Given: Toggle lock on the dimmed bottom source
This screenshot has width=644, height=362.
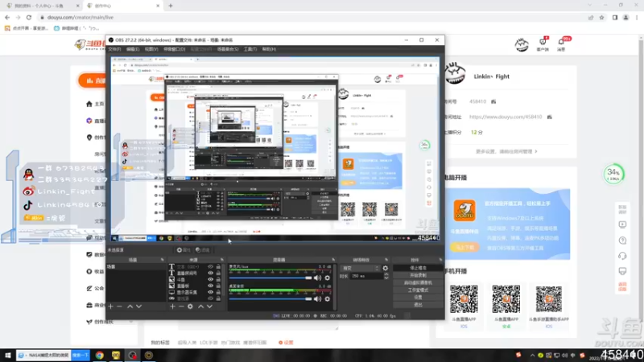Looking at the screenshot, I should point(218,298).
